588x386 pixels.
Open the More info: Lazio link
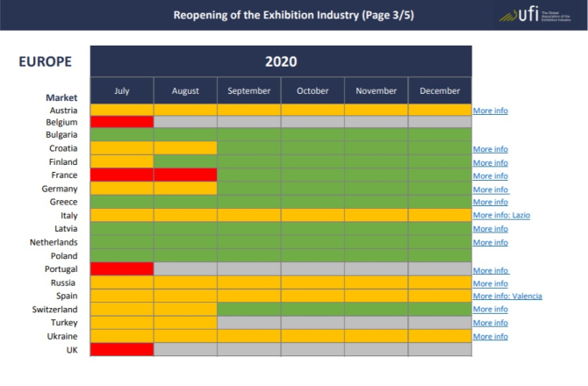tap(501, 216)
